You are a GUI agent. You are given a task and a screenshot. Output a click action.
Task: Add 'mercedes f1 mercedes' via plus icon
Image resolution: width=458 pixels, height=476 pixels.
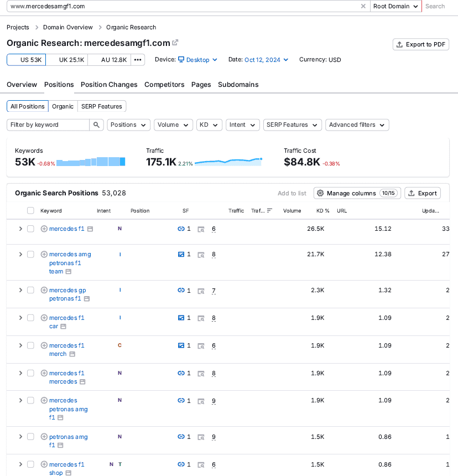44,373
